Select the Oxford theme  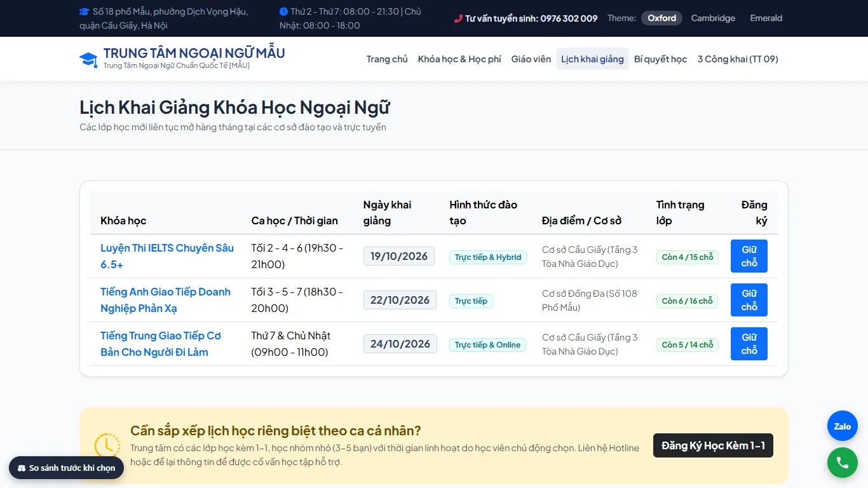coord(661,18)
